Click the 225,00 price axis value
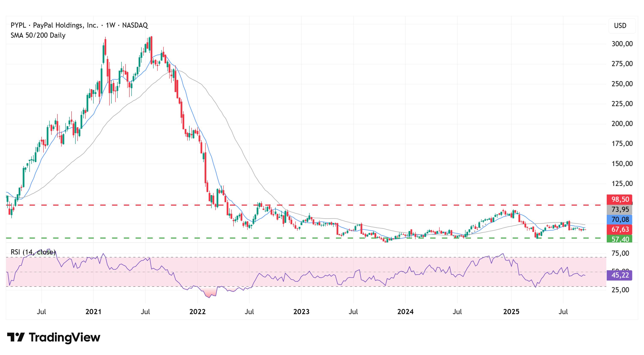This screenshot has height=355, width=644. pyautogui.click(x=622, y=104)
